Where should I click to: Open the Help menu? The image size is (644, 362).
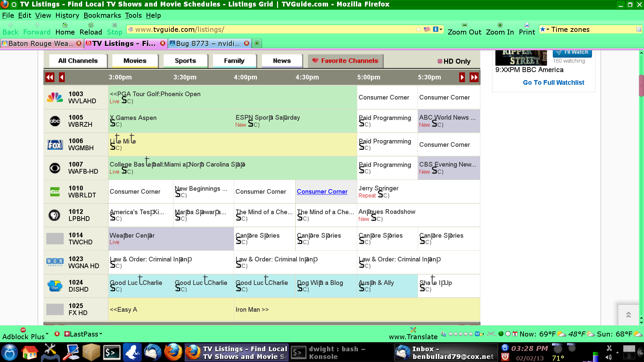click(x=153, y=15)
